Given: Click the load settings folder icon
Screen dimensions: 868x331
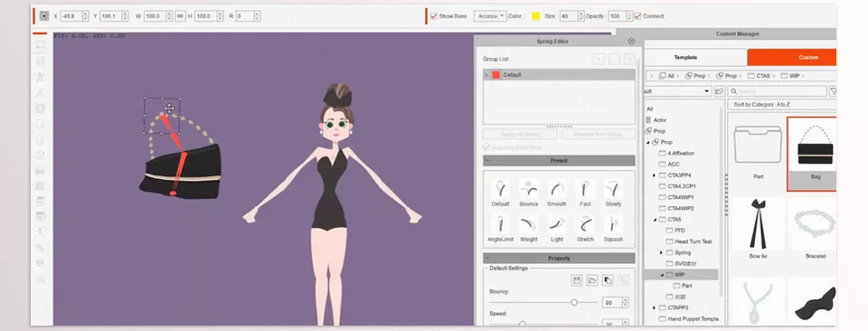Looking at the screenshot, I should point(592,280).
